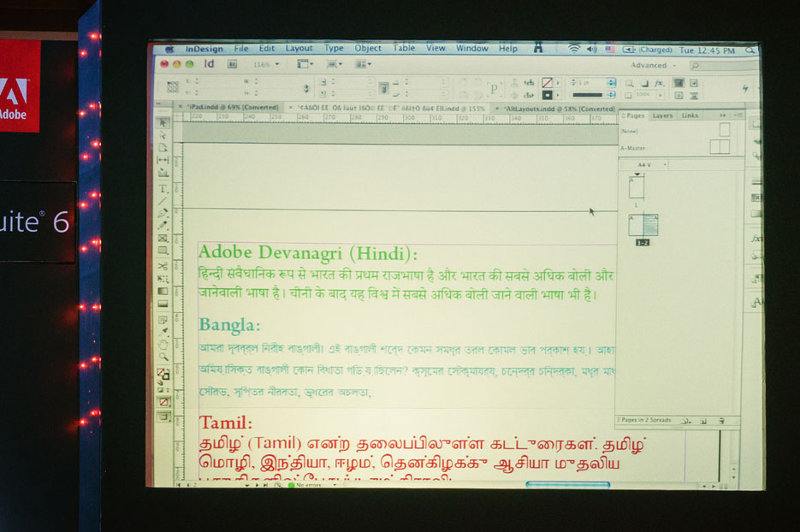Select the A-Master master page thumbnail
This screenshot has height=532, width=800.
pos(720,147)
